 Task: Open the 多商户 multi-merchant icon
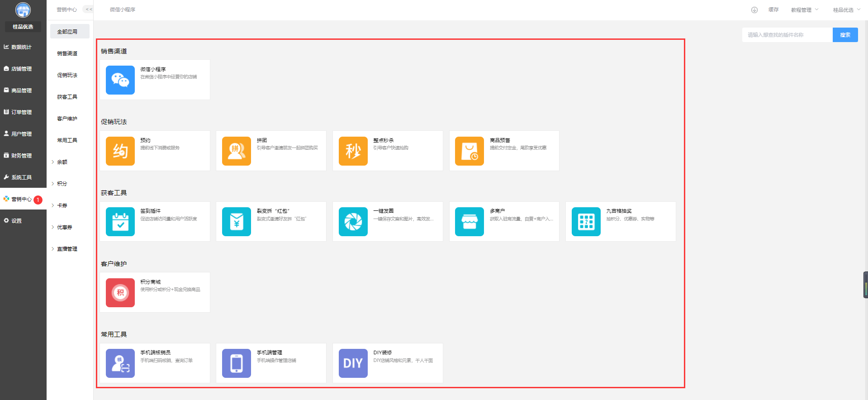tap(470, 222)
